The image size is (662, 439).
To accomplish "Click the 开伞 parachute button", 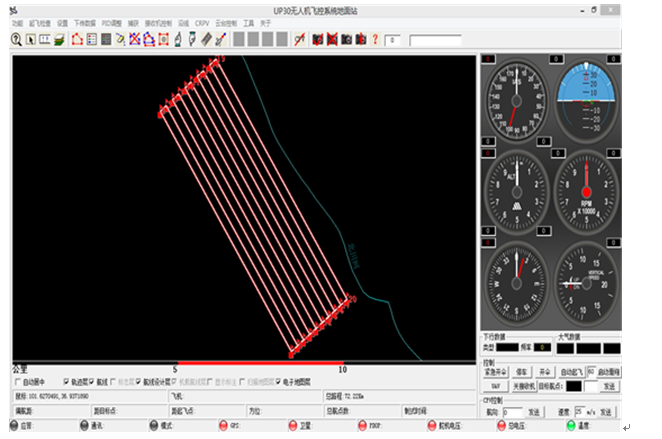I will click(545, 372).
